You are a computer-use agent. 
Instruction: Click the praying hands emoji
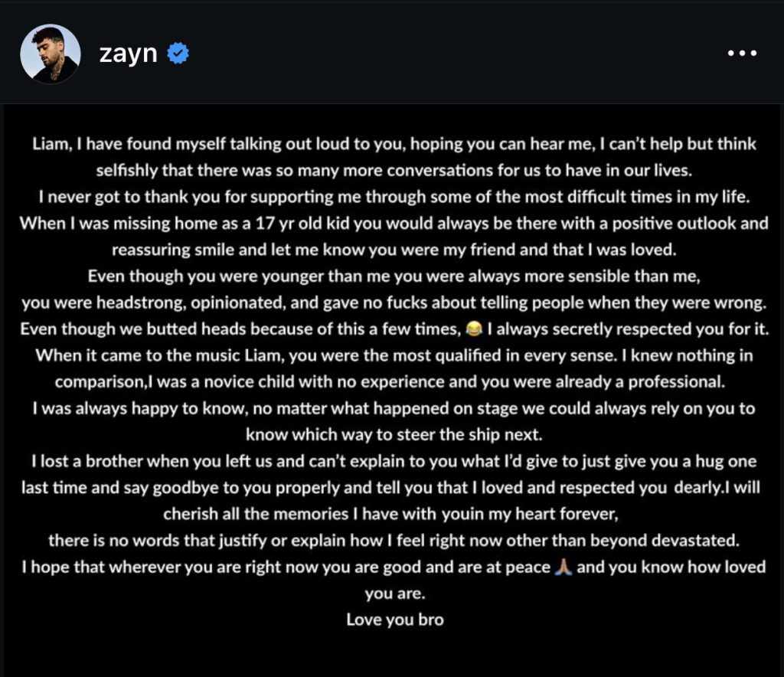pos(563,567)
